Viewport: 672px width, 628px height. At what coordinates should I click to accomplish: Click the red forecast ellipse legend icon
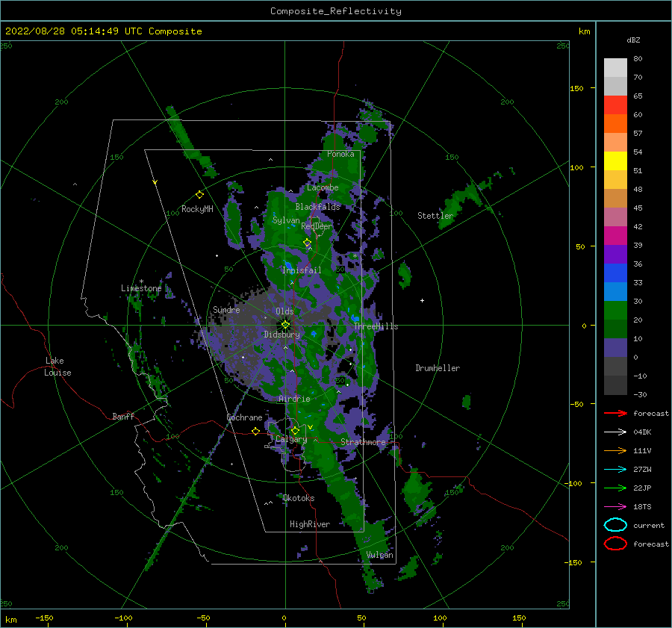pos(615,544)
